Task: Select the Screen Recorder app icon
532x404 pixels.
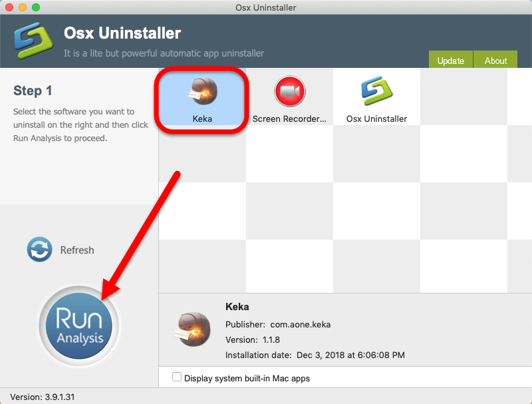Action: pos(290,91)
